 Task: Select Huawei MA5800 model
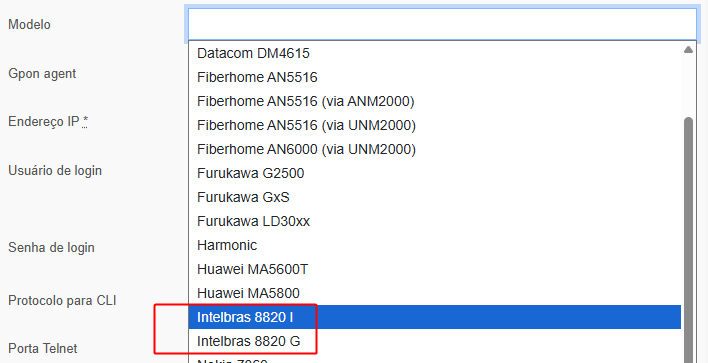(x=434, y=293)
